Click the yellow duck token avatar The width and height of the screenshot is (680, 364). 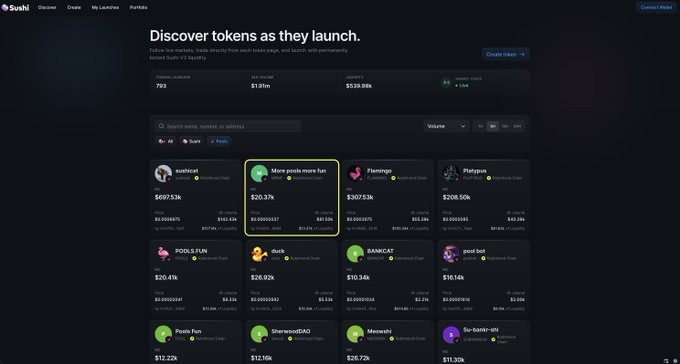click(259, 254)
